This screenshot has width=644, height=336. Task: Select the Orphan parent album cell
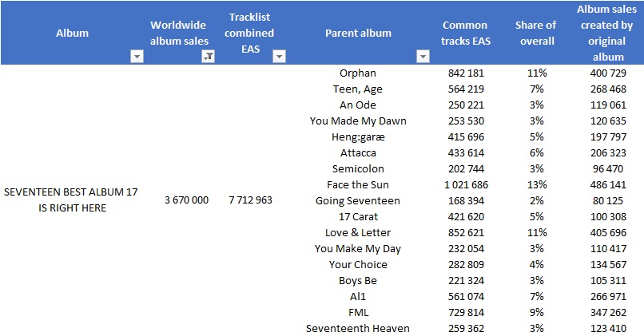358,73
